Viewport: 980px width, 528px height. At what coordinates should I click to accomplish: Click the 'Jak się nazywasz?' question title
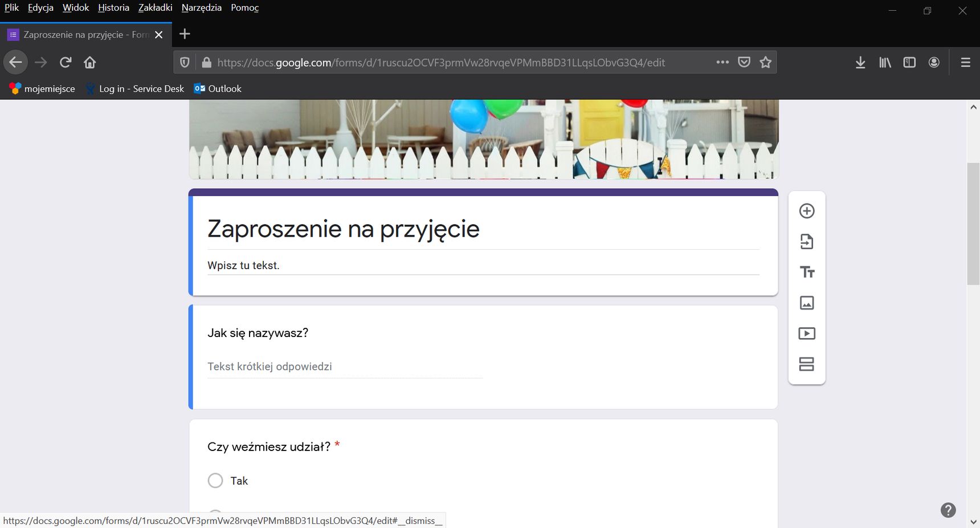pos(258,333)
